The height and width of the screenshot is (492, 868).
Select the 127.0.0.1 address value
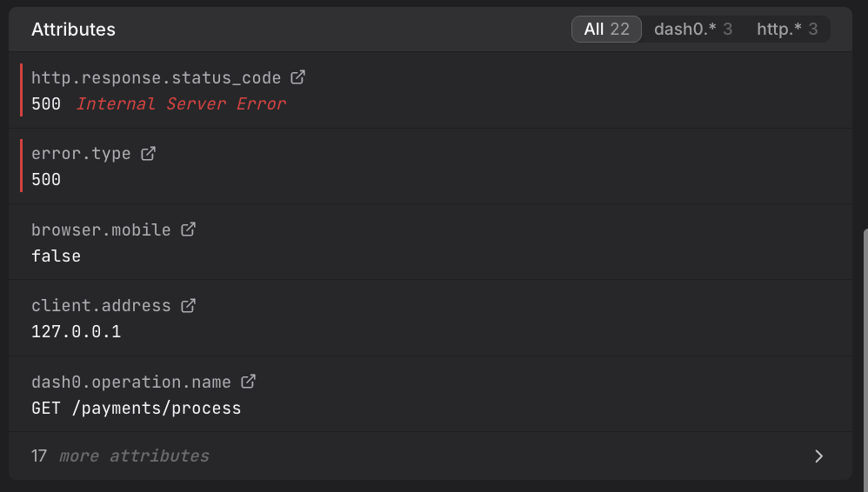pos(76,332)
